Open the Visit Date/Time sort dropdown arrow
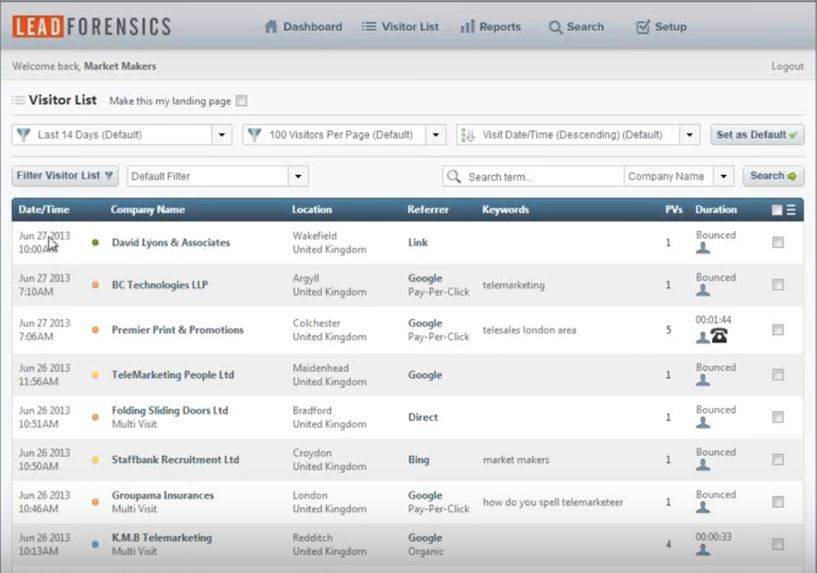817x573 pixels. [689, 135]
